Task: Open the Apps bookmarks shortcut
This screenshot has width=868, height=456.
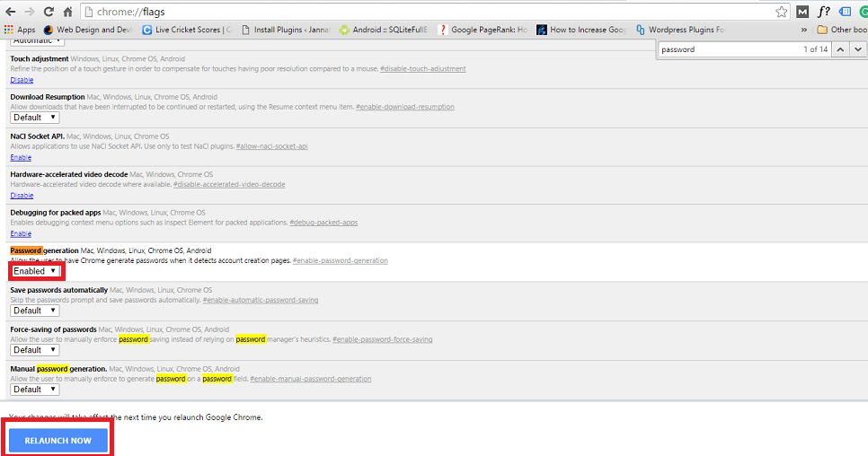Action: (x=20, y=30)
